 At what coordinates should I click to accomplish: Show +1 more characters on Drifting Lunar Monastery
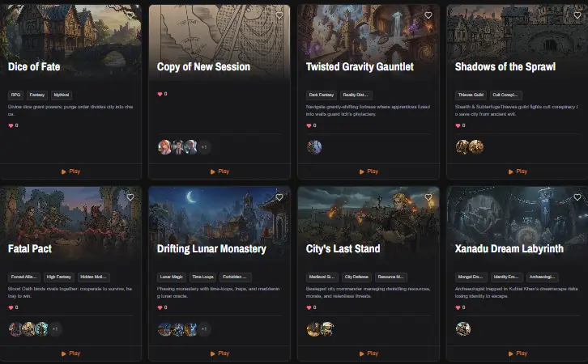[204, 329]
